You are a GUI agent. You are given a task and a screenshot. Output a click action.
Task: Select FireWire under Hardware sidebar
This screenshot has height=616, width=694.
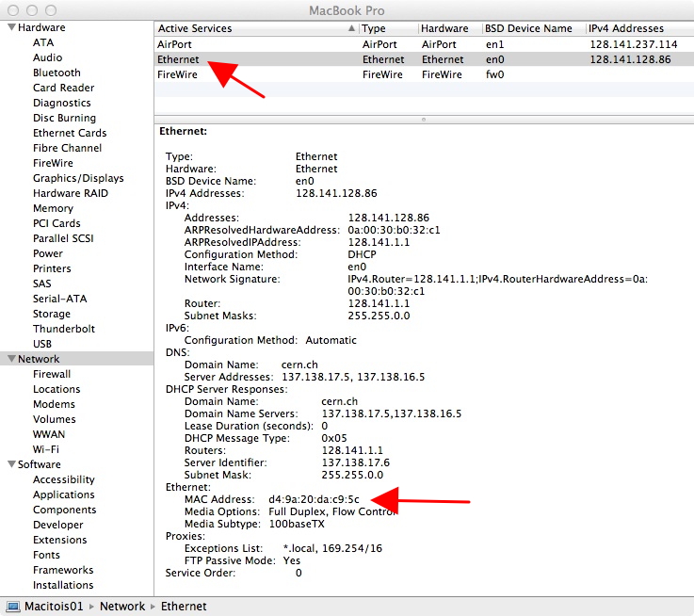(x=53, y=163)
